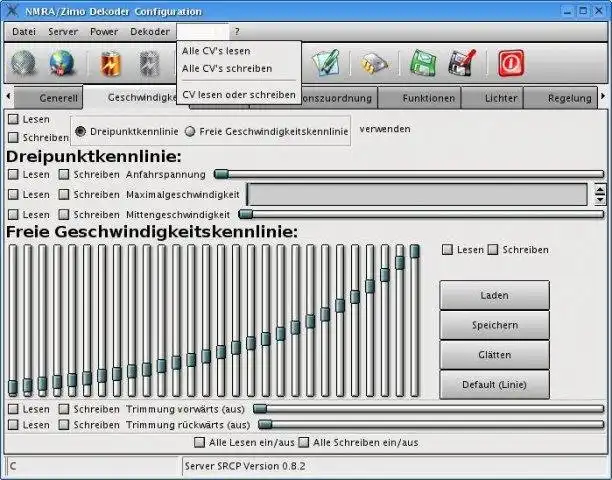
Task: Enable Lesen for Maximalgeschwindigkeit
Action: (x=13, y=194)
